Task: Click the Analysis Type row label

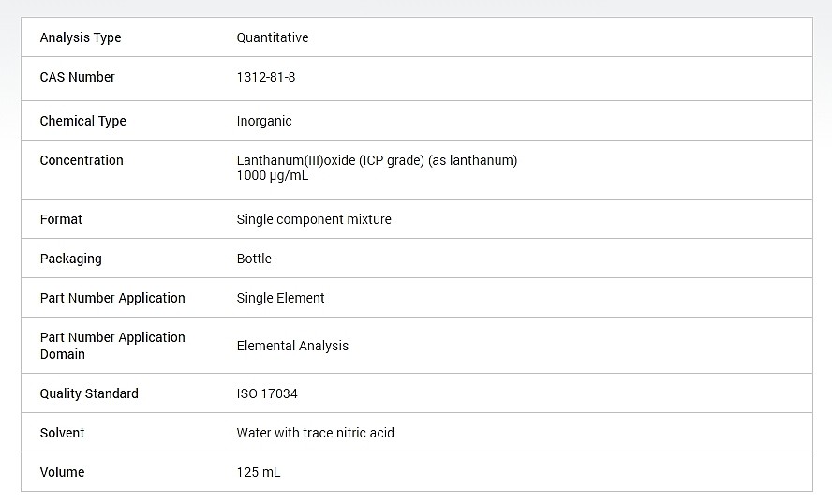Action: [81, 37]
